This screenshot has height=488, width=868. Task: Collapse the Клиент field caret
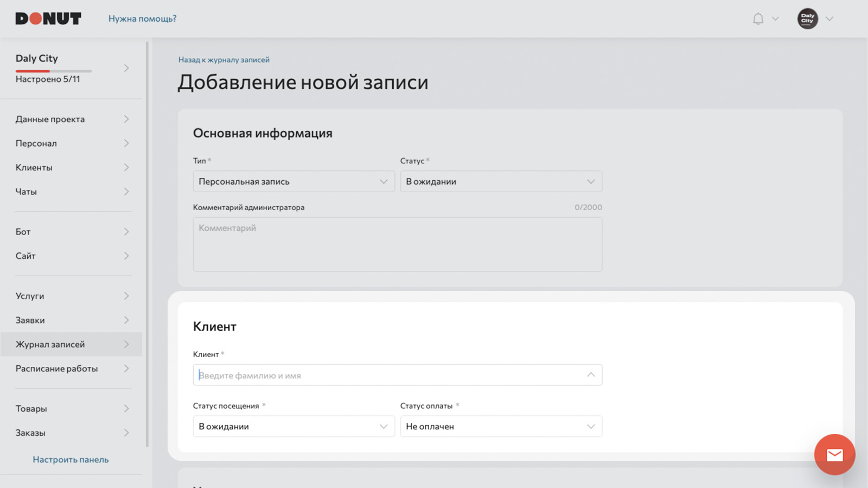point(591,375)
